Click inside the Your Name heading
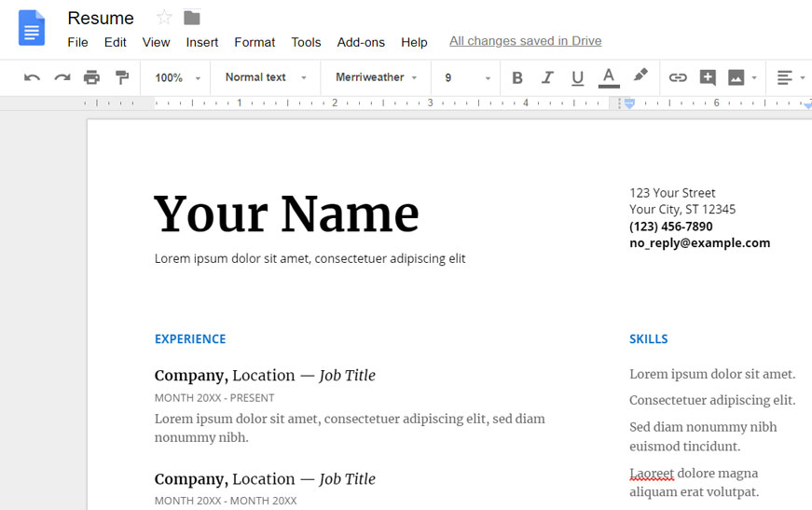Image resolution: width=812 pixels, height=510 pixels. 286,214
